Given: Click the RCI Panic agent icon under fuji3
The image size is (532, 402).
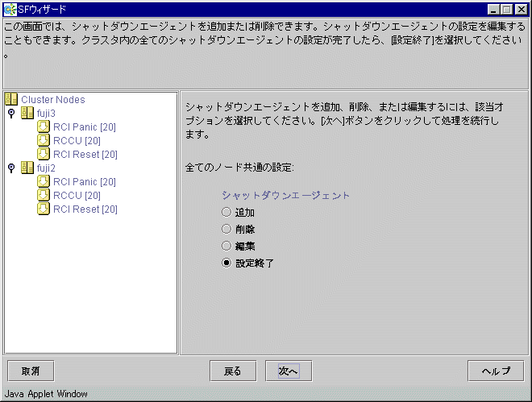Looking at the screenshot, I should coord(43,126).
